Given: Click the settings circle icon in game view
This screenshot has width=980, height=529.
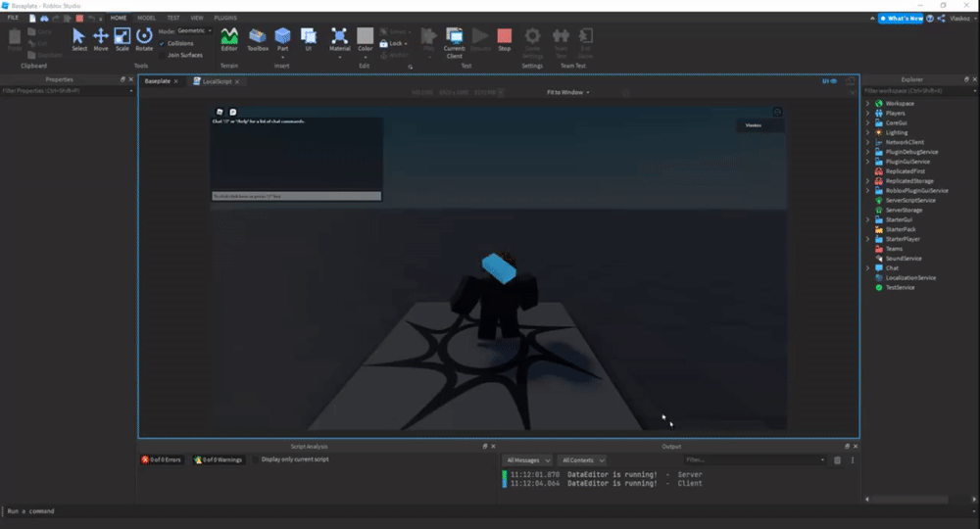Looking at the screenshot, I should point(777,112).
